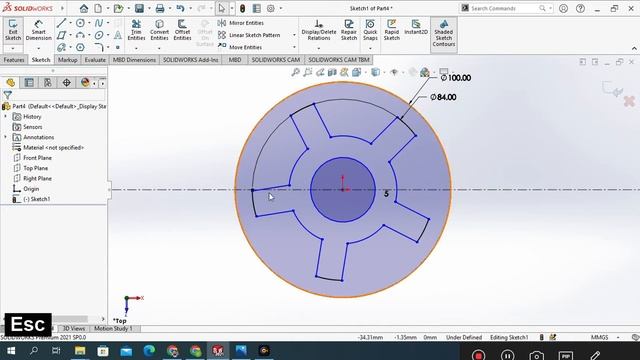The height and width of the screenshot is (360, 640).
Task: Open Trim Entities dropdown arrow
Action: click(x=136, y=49)
